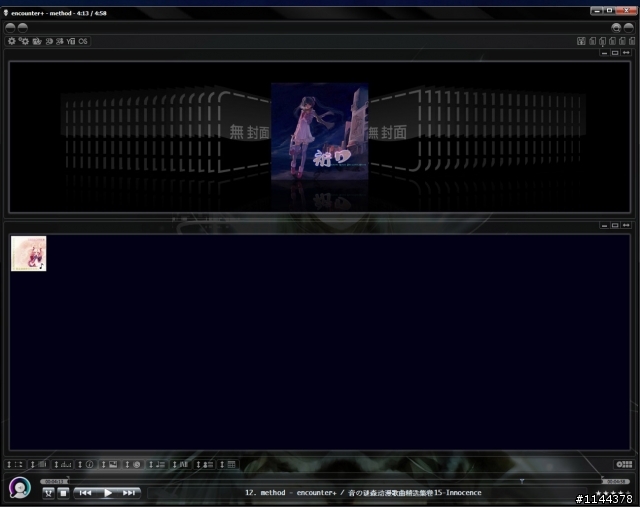Viewport: 640px width, 507px height.
Task: Skip to the previous track
Action: [x=85, y=493]
